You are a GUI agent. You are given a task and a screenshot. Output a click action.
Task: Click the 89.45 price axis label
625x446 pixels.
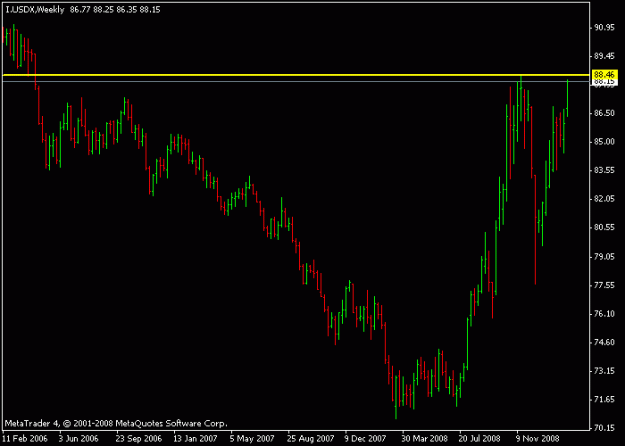[605, 56]
